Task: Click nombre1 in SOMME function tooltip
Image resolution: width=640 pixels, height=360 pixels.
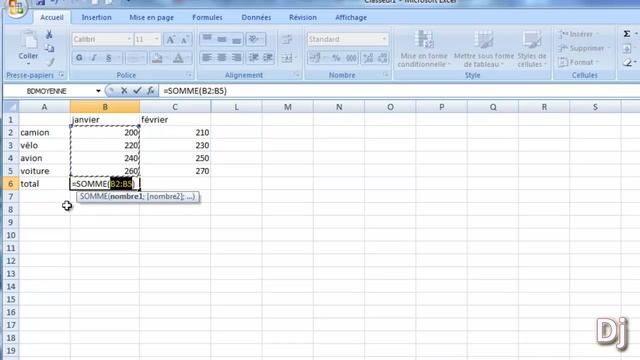Action: (126, 196)
